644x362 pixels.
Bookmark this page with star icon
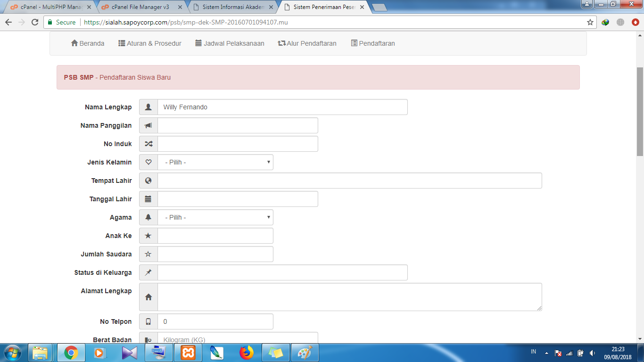tap(590, 22)
